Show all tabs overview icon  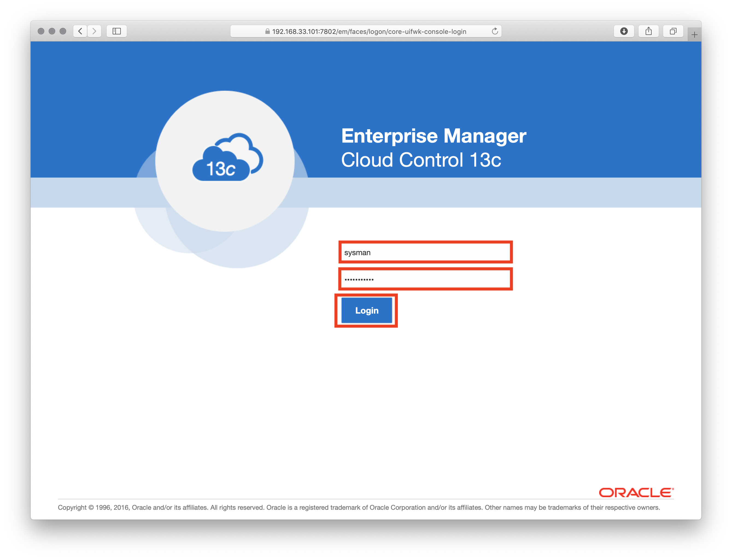[673, 31]
